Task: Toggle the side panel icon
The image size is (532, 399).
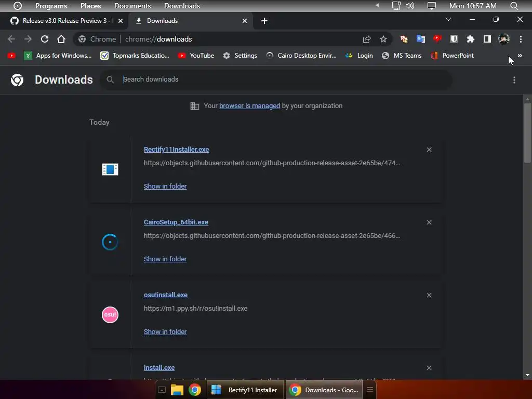Action: tap(487, 39)
